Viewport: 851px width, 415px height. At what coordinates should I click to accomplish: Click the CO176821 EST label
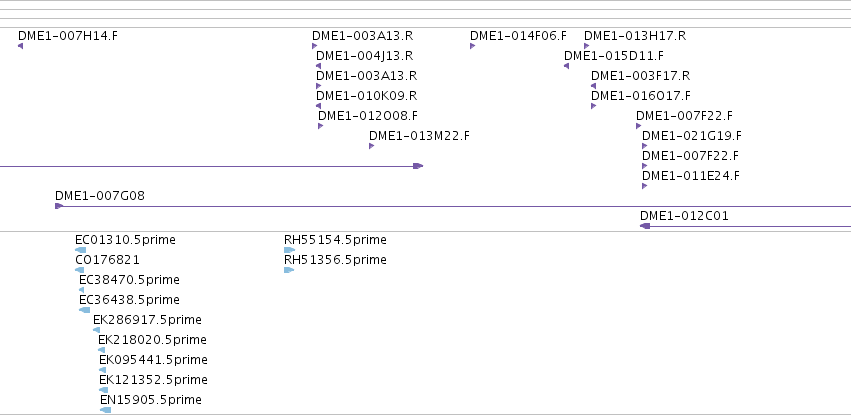tap(107, 260)
